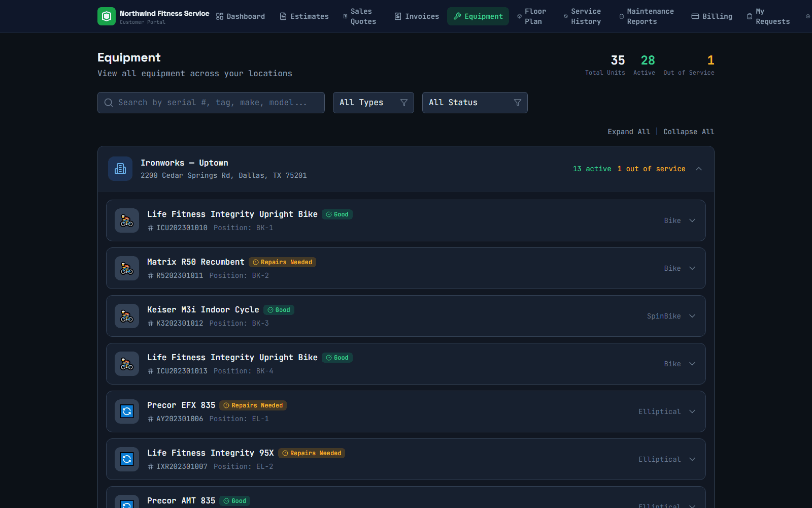Screen dimensions: 812x508
Task: Click the 28 Active stat
Action: click(644, 65)
